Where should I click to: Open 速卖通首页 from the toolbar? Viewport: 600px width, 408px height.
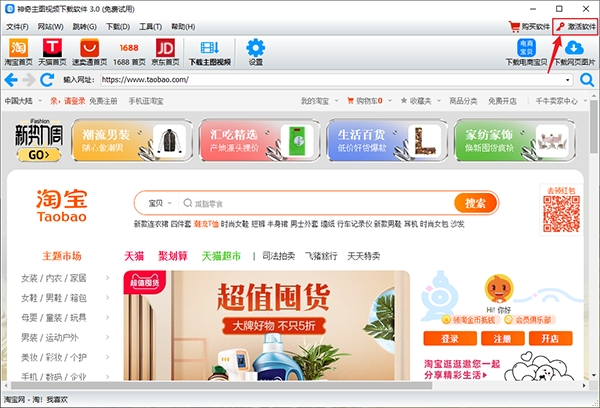point(90,51)
